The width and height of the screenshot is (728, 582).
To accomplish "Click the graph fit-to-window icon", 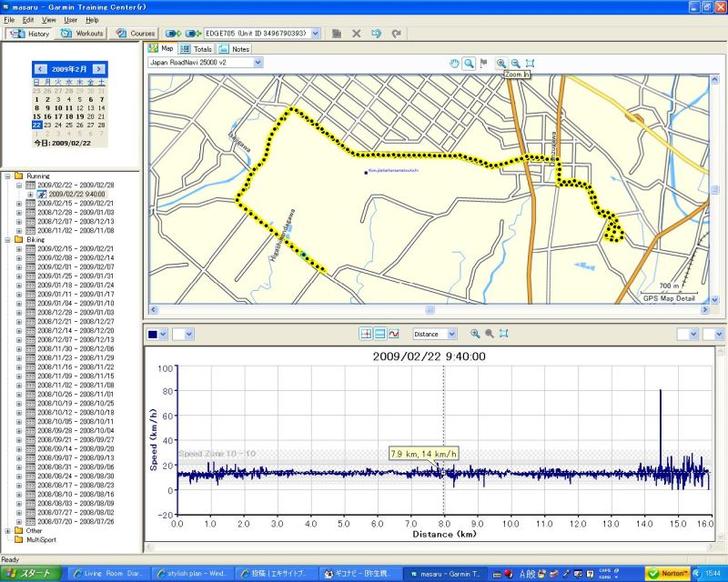I will (x=504, y=334).
